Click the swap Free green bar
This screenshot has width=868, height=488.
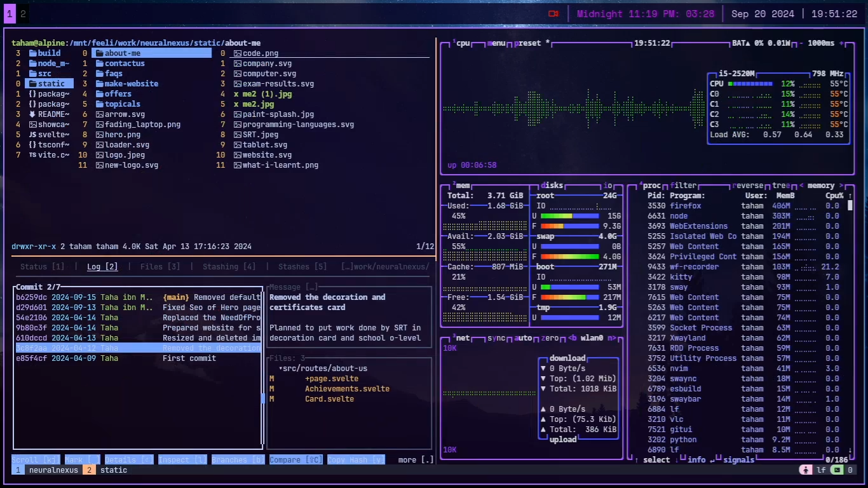569,257
